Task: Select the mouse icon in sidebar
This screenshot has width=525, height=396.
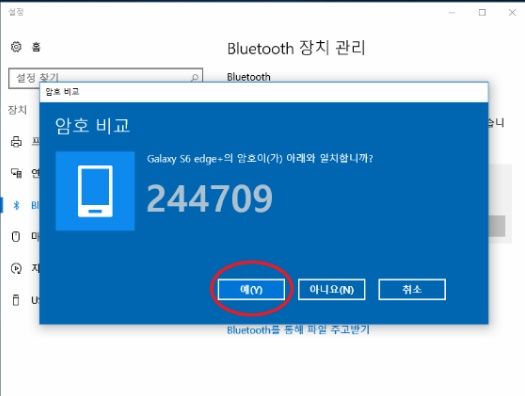Action: click(x=16, y=236)
